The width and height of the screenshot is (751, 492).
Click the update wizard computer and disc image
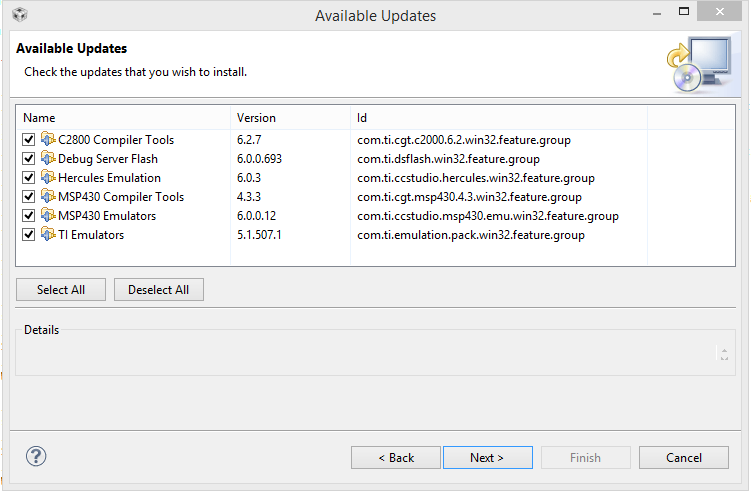click(699, 65)
